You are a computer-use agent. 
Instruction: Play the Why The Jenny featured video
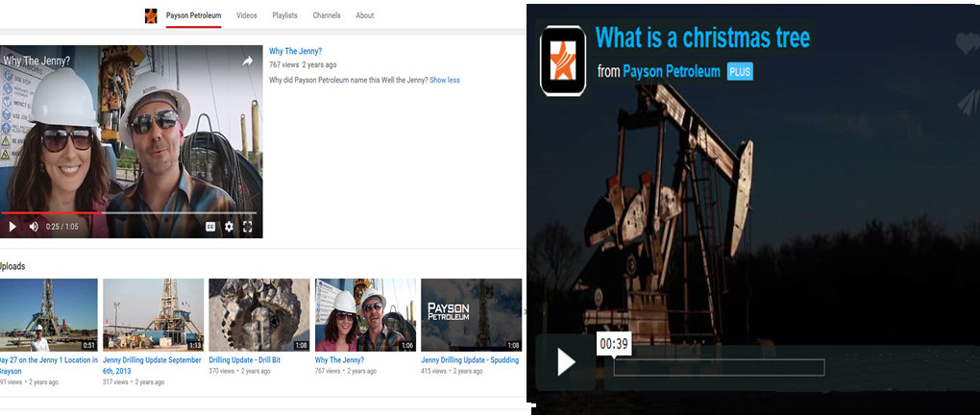12,227
